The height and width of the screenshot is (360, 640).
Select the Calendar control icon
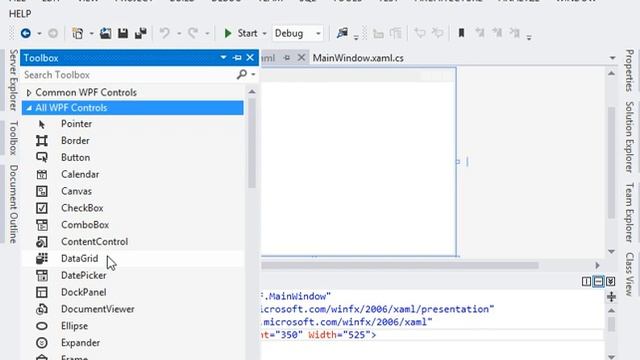coord(42,175)
